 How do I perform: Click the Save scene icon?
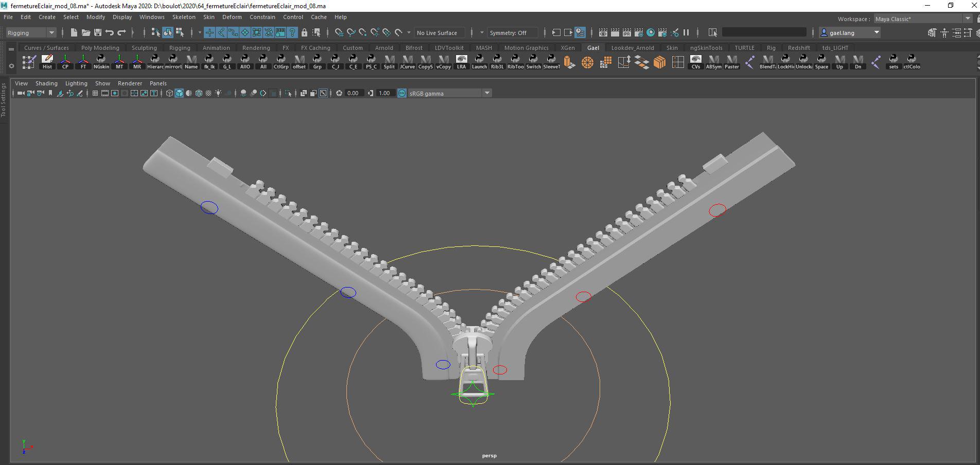[x=97, y=32]
